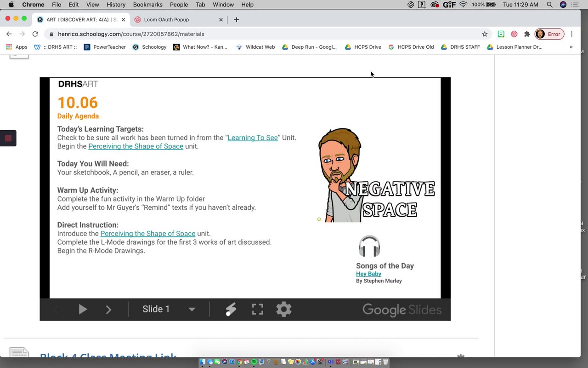Follow the "Learning To See" link

(x=253, y=138)
